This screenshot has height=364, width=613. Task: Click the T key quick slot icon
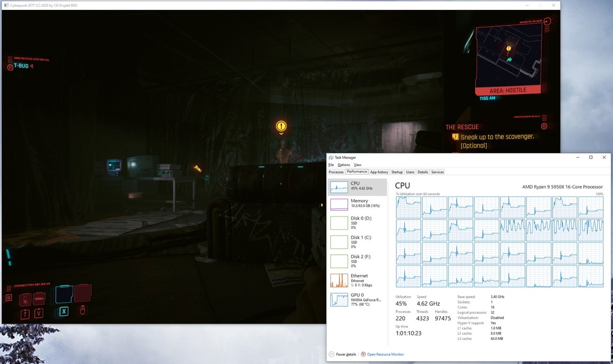click(x=25, y=314)
